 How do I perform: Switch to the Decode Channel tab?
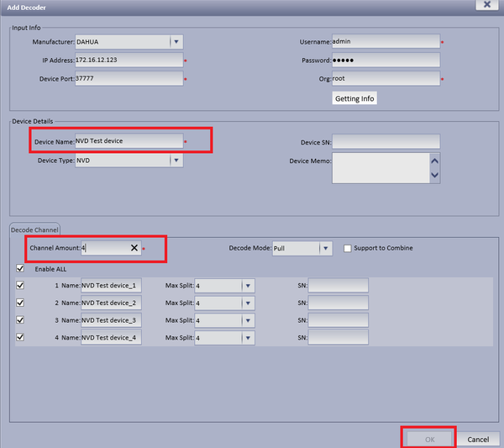pyautogui.click(x=34, y=230)
